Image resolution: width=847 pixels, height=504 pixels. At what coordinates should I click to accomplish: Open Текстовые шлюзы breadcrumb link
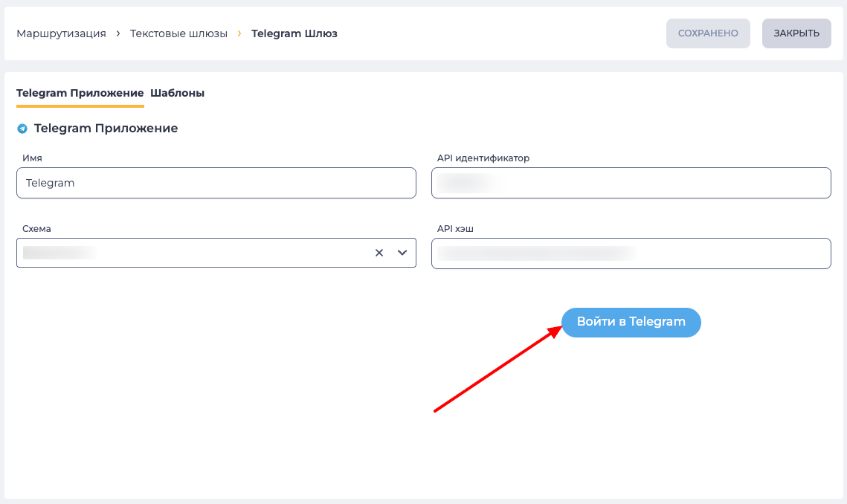(x=178, y=33)
